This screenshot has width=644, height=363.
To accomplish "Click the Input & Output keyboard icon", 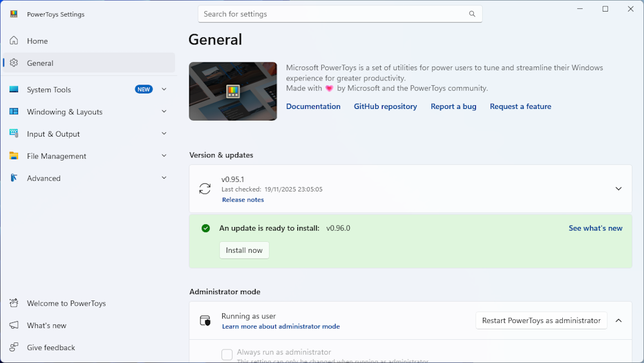I will click(x=14, y=133).
